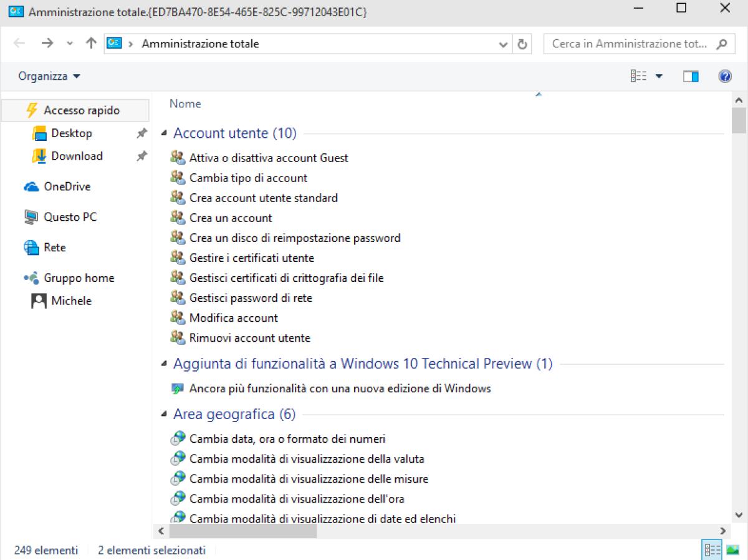The height and width of the screenshot is (560, 748).
Task: Switch to details view via status bar icon
Action: pyautogui.click(x=712, y=550)
